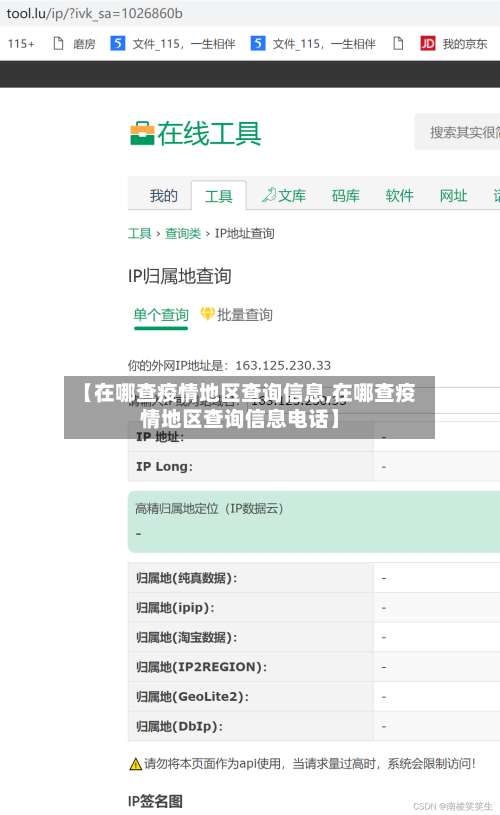Screen dimensions: 500x815
Task: Click the IP归属地查询 heading
Action: tap(179, 276)
